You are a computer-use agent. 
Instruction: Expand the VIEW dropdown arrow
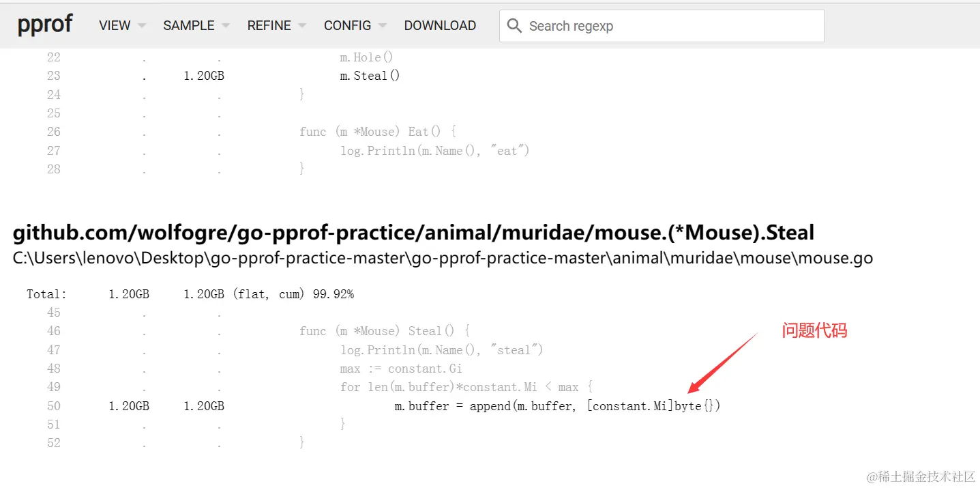click(142, 26)
